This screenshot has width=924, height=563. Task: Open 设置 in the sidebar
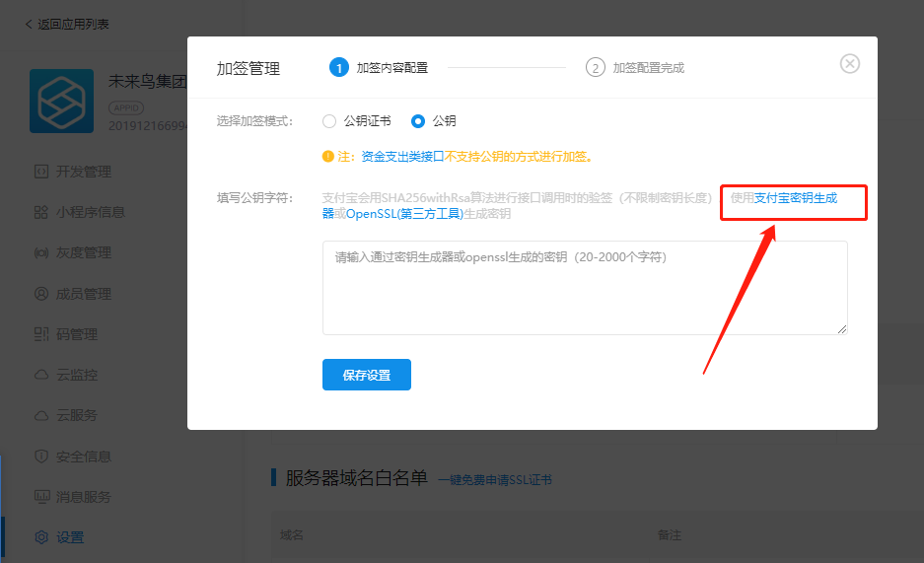pos(70,537)
